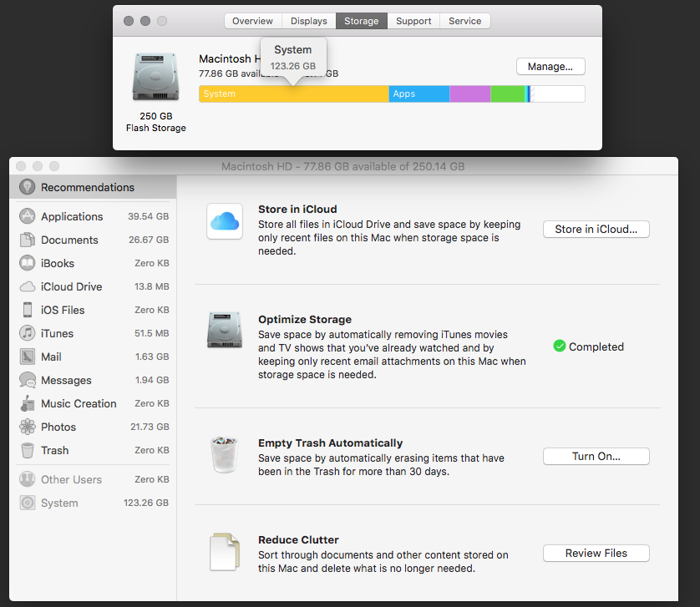Click the blue Apps segment of storage bar
This screenshot has width=700, height=607.
coord(419,94)
